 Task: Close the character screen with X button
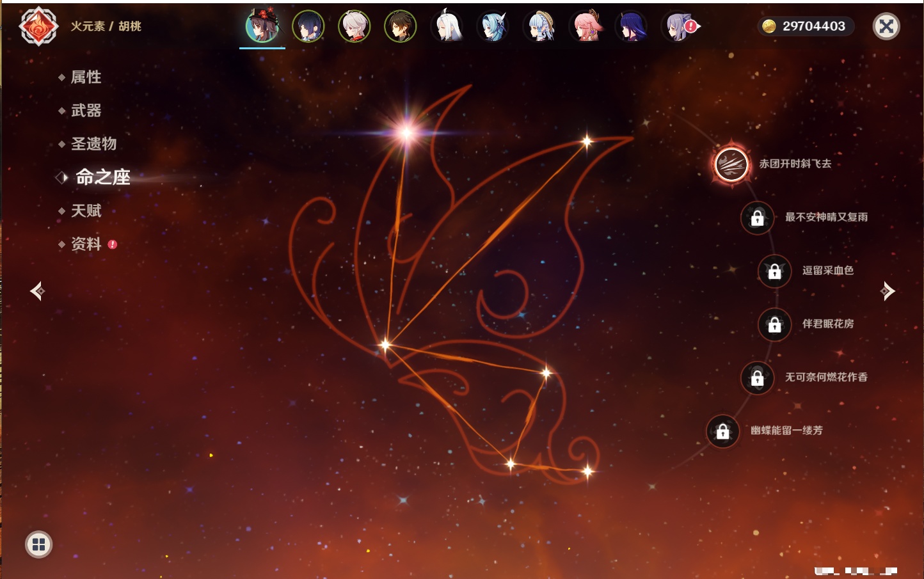(887, 26)
